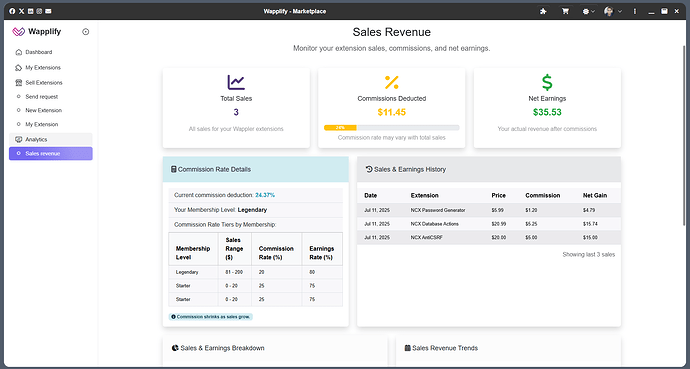This screenshot has height=369, width=690.
Task: Click the Legendary row in tiers table
Action: click(x=255, y=272)
